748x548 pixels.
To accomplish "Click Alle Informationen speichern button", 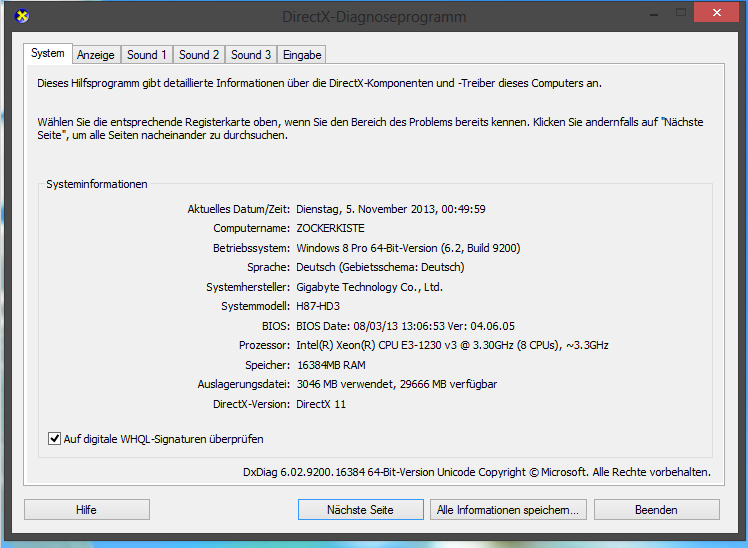I will point(508,509).
